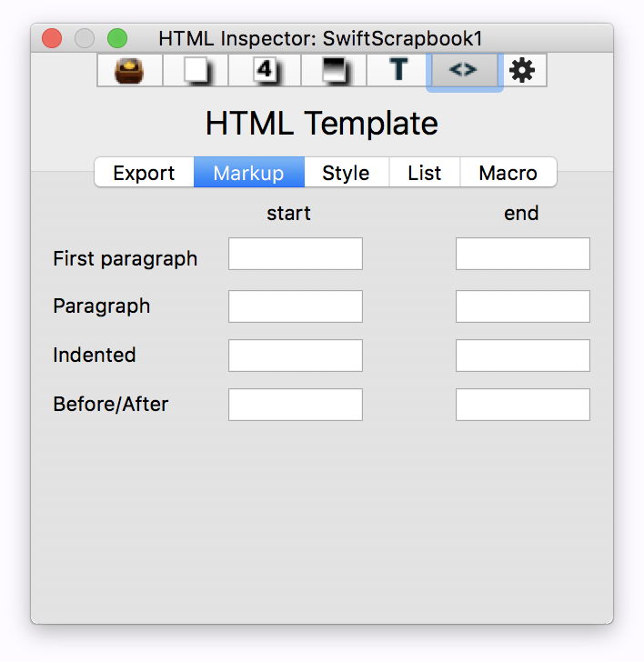Focus the Paragraph end text field

(522, 306)
